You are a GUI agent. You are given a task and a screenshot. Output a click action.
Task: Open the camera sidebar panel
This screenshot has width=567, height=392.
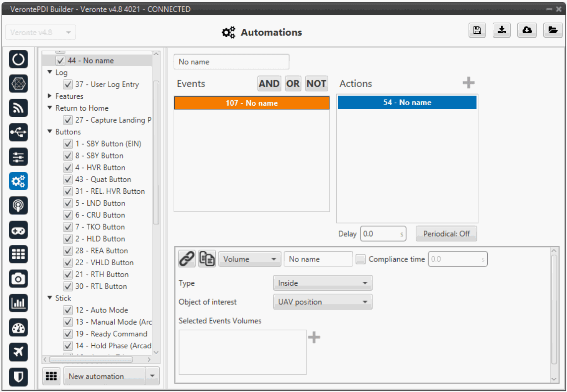(x=18, y=279)
